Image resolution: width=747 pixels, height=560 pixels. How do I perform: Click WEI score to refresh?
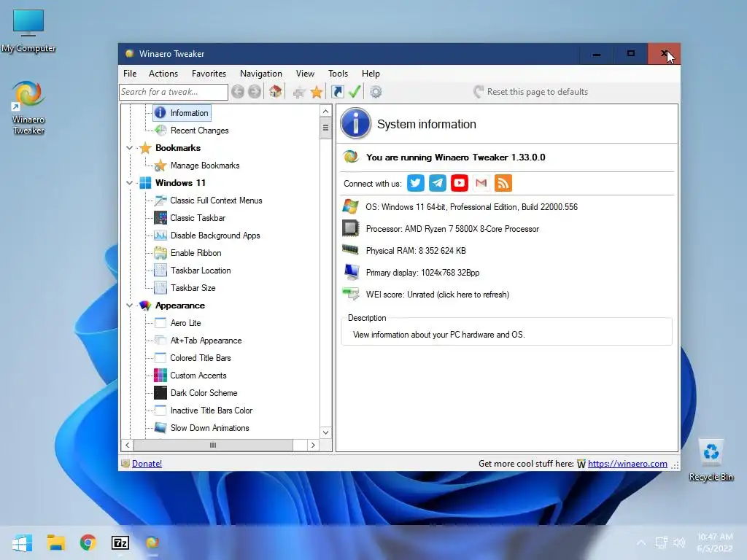click(x=438, y=295)
